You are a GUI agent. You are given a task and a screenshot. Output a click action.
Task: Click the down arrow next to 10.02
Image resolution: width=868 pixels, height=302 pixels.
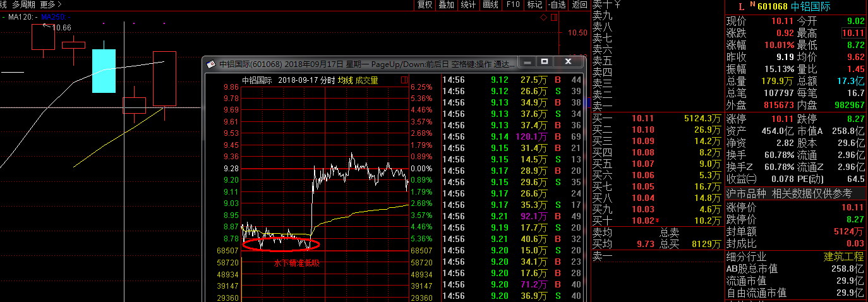(658, 220)
